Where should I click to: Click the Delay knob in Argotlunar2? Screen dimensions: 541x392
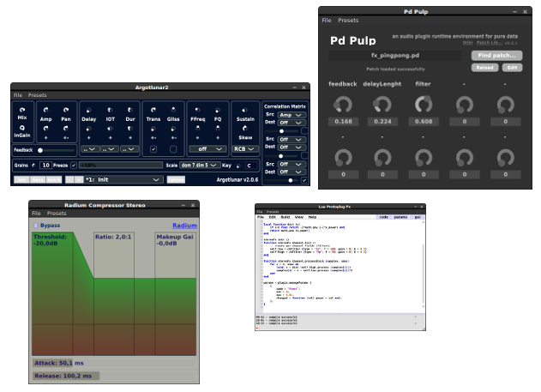(89, 112)
